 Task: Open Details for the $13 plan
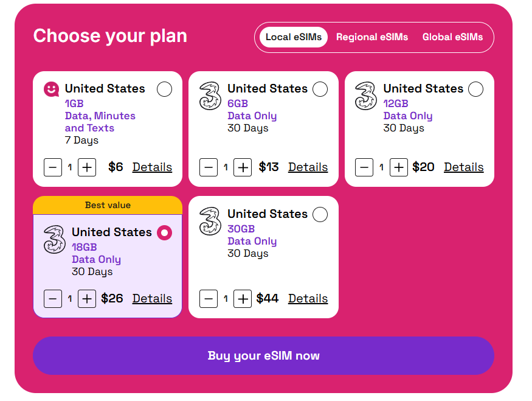click(x=308, y=167)
